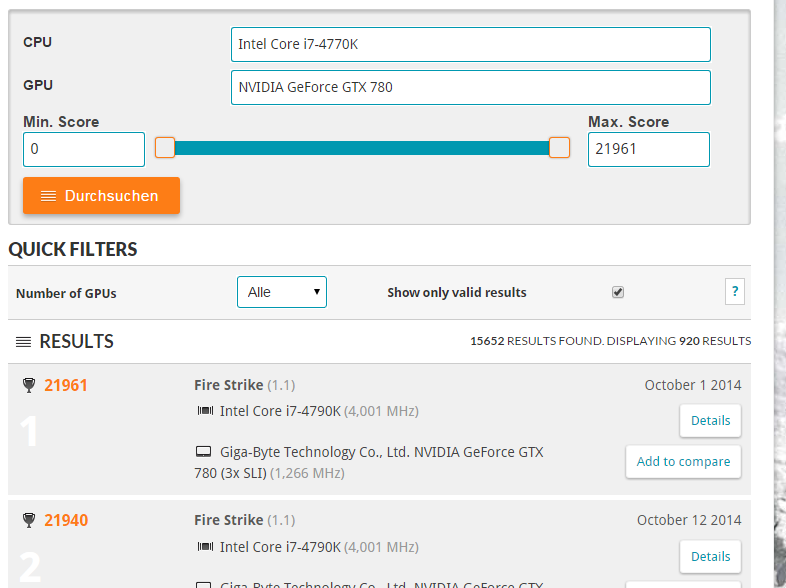Click the CPU chip icon in result 1
Image resolution: width=786 pixels, height=588 pixels.
tap(205, 411)
